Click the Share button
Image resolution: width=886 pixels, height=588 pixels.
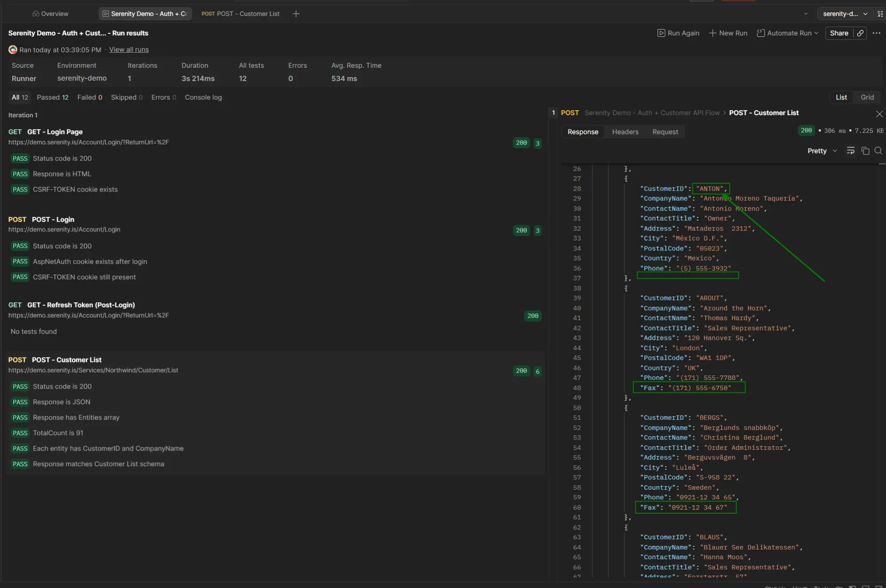(x=839, y=33)
